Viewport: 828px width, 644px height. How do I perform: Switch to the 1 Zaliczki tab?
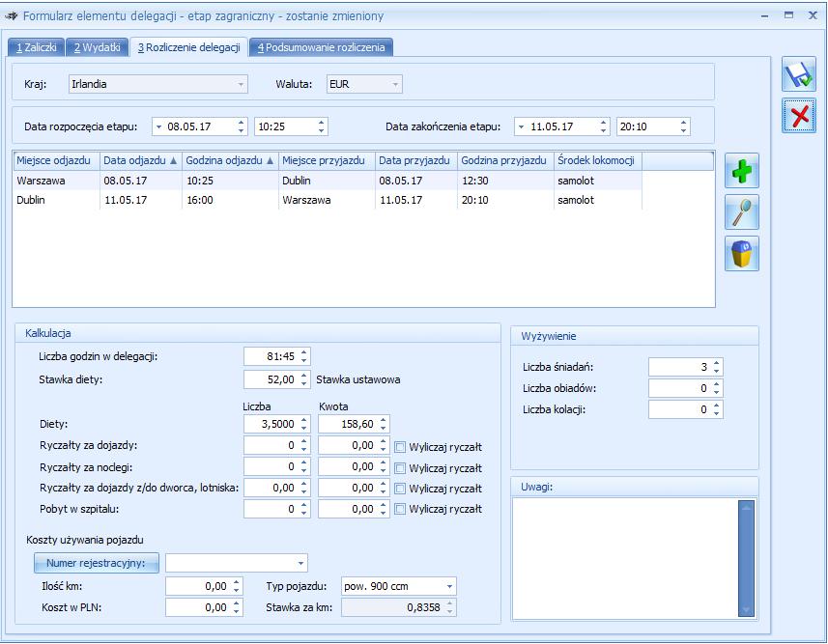point(36,47)
